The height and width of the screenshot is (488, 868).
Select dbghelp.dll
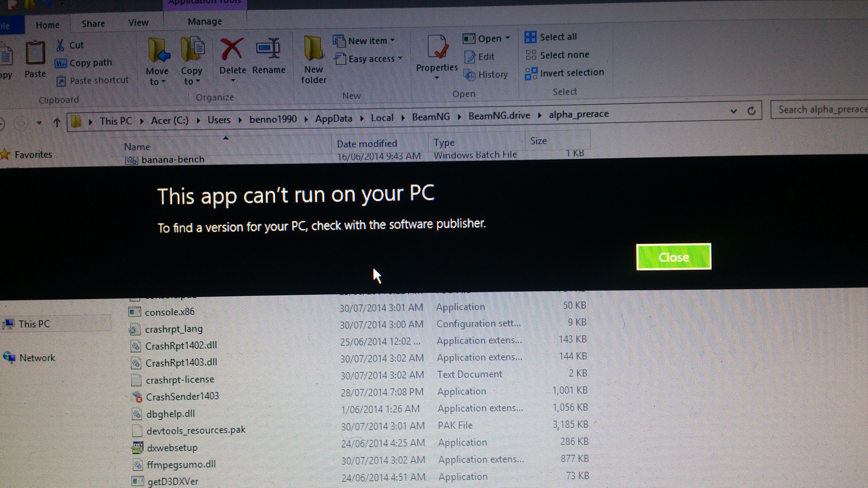pos(171,414)
